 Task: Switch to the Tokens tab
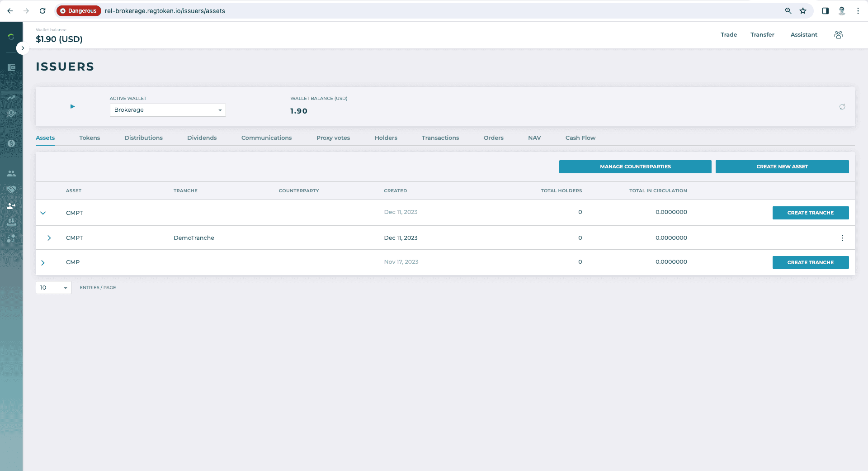tap(90, 138)
